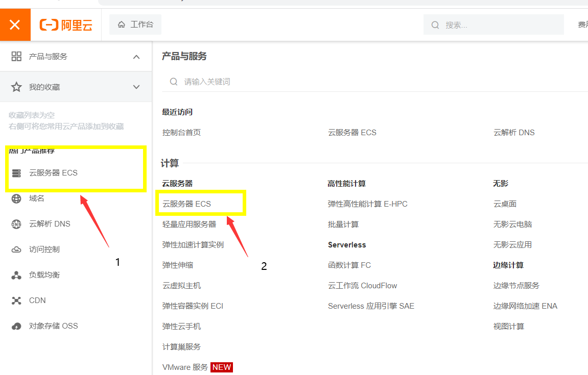Click the 负载均衡 icon in sidebar
Viewport: 588px width, 375px height.
[17, 274]
